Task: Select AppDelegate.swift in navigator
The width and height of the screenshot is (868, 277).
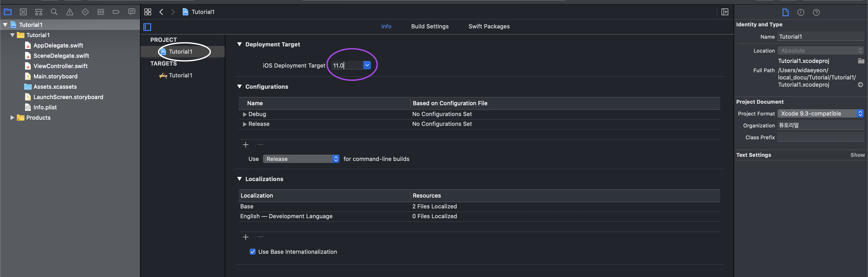Action: tap(58, 45)
